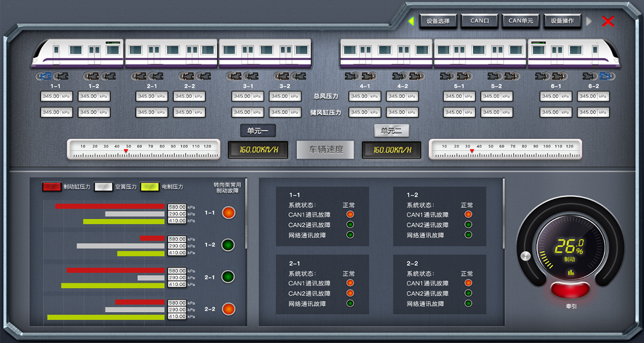Screen dimensions: 644x343
Task: Click the round knob on traction gauge
Action: [525, 256]
